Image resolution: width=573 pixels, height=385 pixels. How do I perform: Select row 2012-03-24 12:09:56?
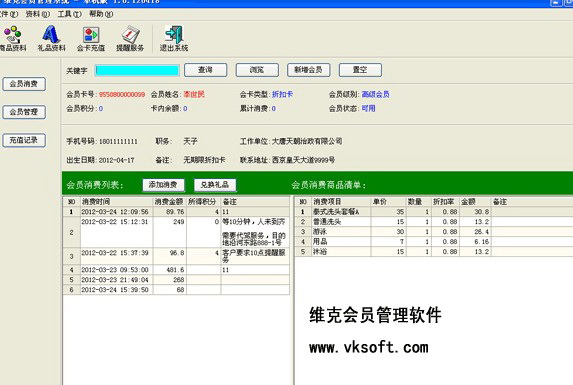click(176, 212)
